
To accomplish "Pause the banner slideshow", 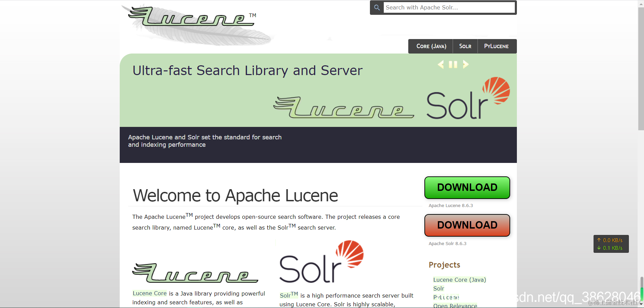I will (453, 64).
